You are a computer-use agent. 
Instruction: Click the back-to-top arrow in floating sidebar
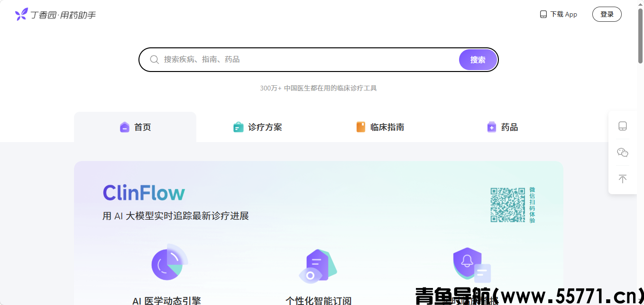(x=623, y=179)
